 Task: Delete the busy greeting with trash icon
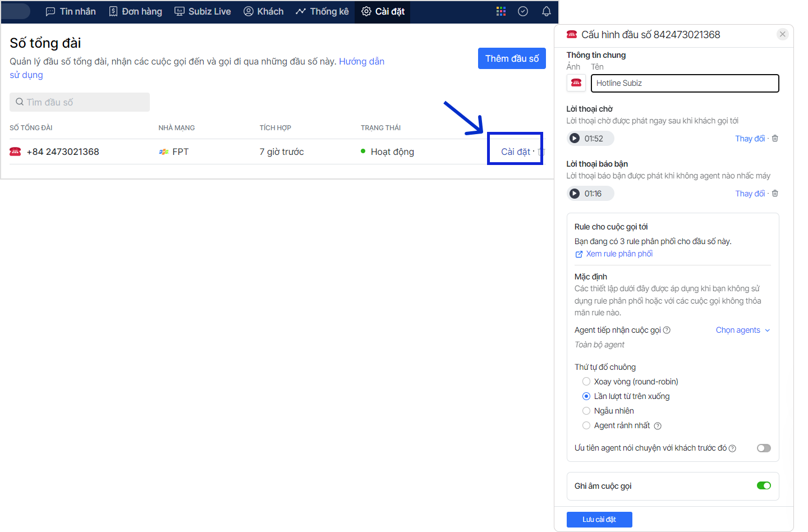[775, 194]
